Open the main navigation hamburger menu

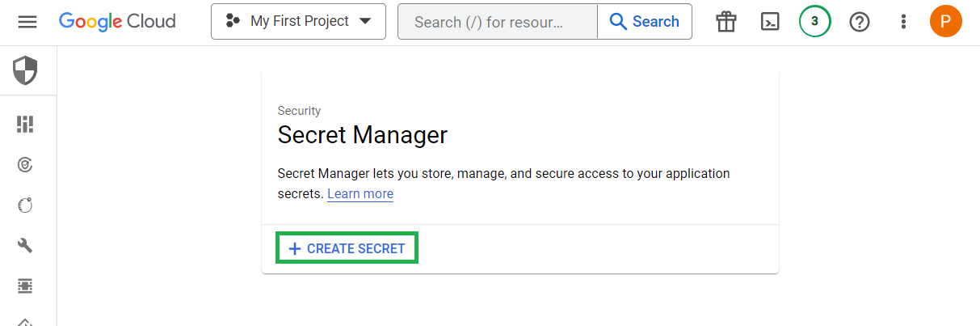coord(27,22)
